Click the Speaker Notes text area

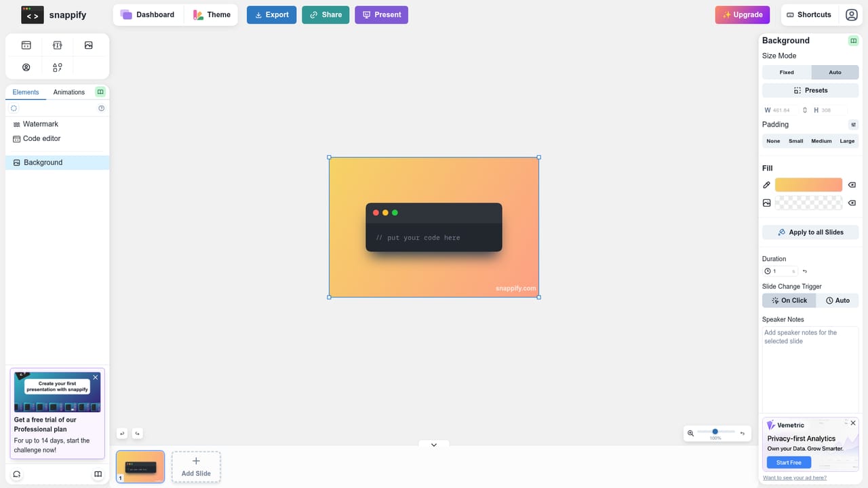[810, 369]
